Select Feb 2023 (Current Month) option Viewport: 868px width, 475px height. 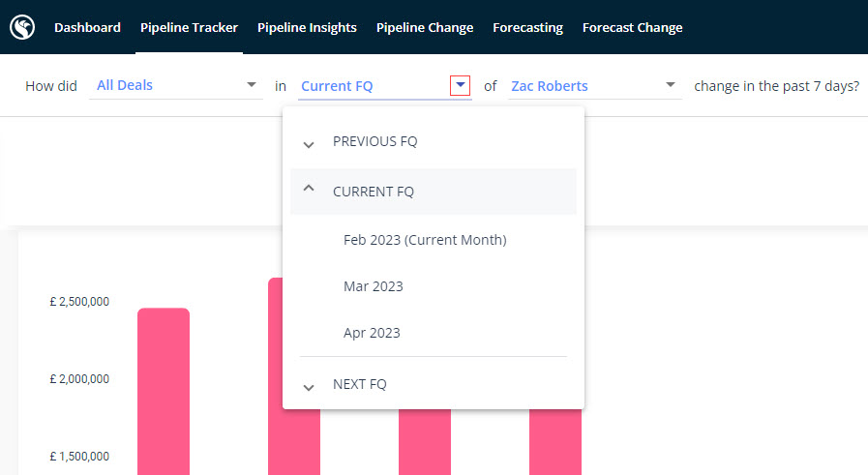(425, 240)
